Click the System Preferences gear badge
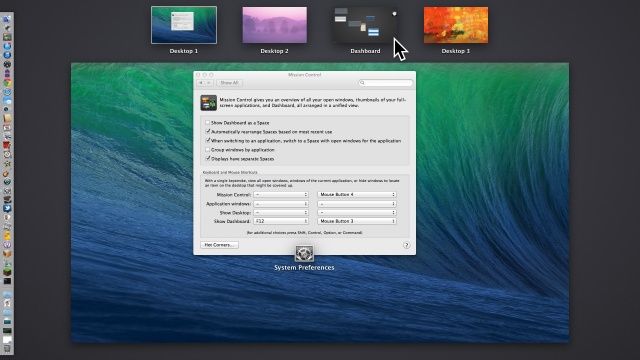The image size is (640, 360). pos(304,253)
